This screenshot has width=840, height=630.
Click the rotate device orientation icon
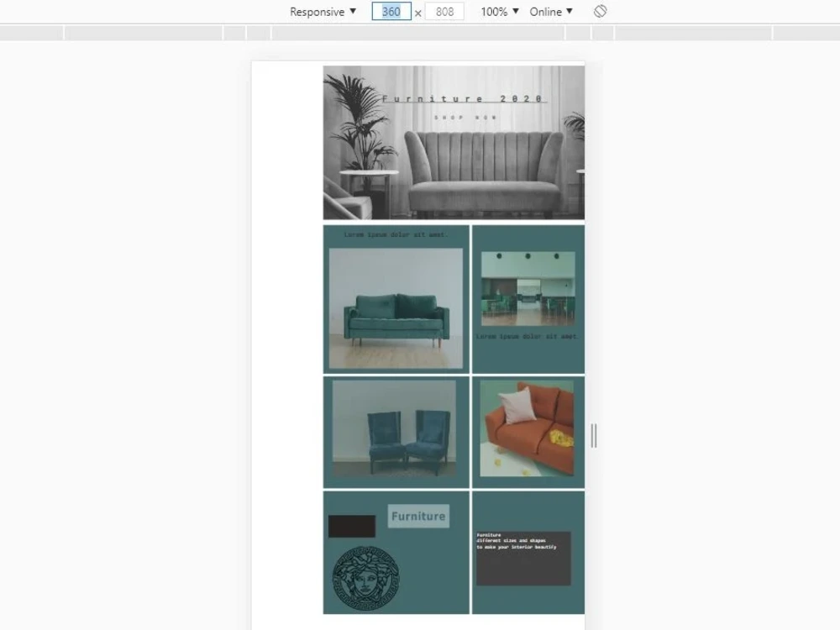tap(600, 11)
